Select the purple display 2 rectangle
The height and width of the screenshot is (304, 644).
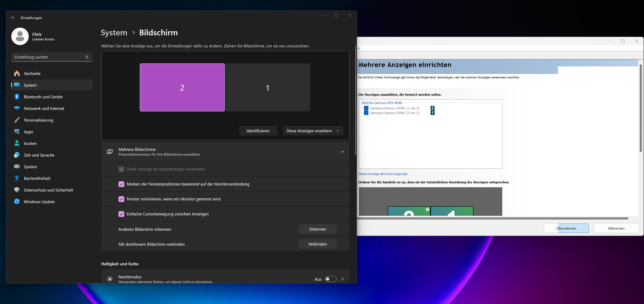(x=182, y=87)
